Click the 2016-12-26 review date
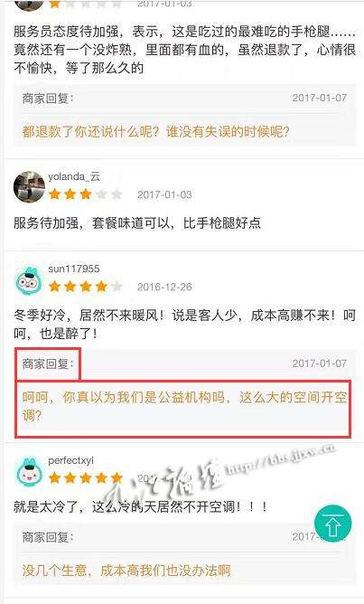This screenshot has height=604, width=364. (164, 287)
